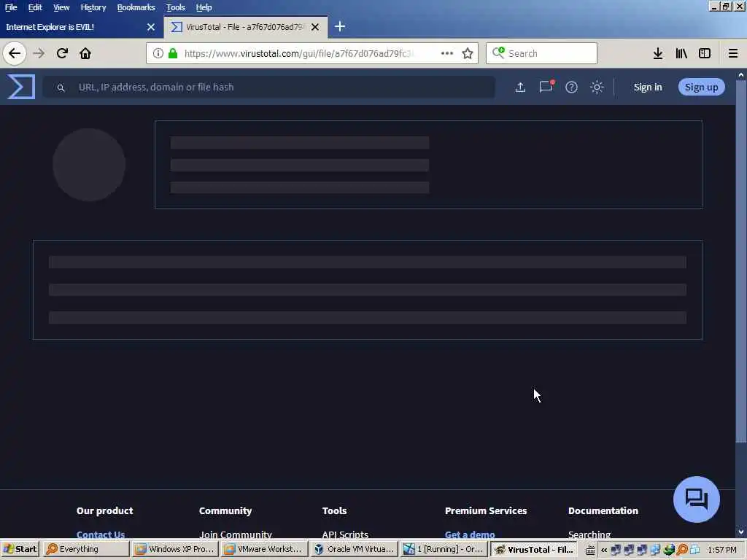
Task: Open the Join Community footer link
Action: 236,534
